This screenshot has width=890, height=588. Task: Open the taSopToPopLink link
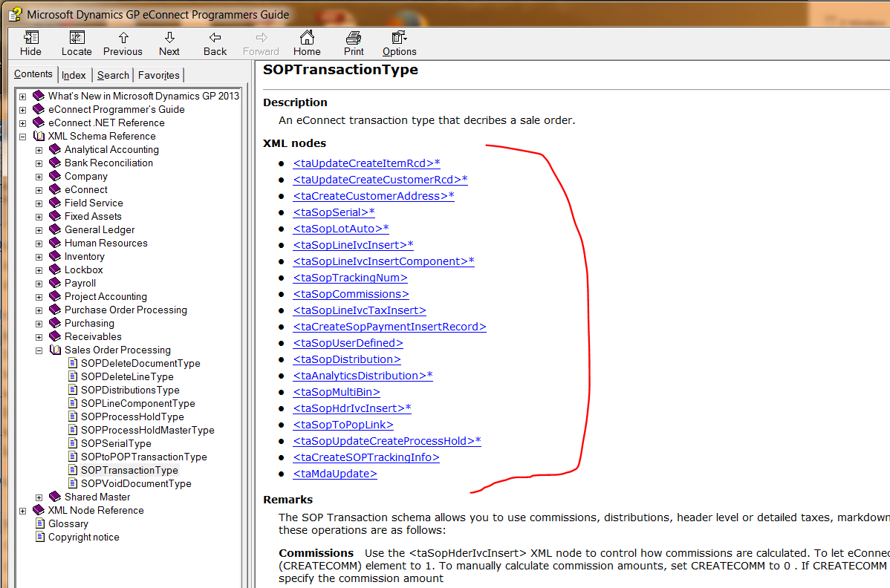click(342, 425)
